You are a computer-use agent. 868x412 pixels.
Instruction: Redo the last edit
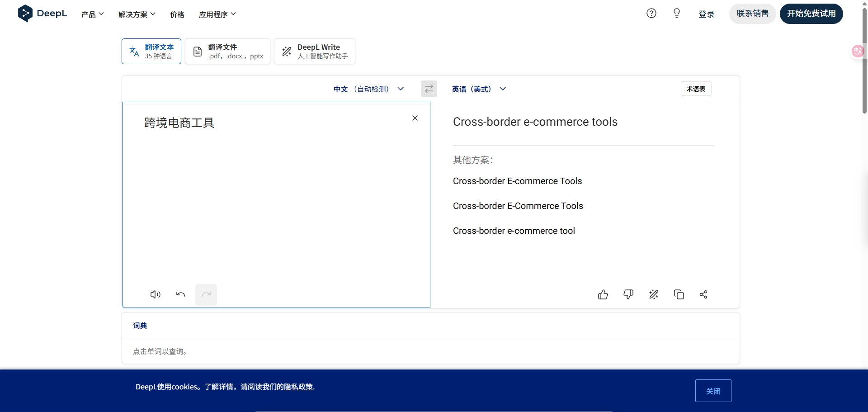206,294
